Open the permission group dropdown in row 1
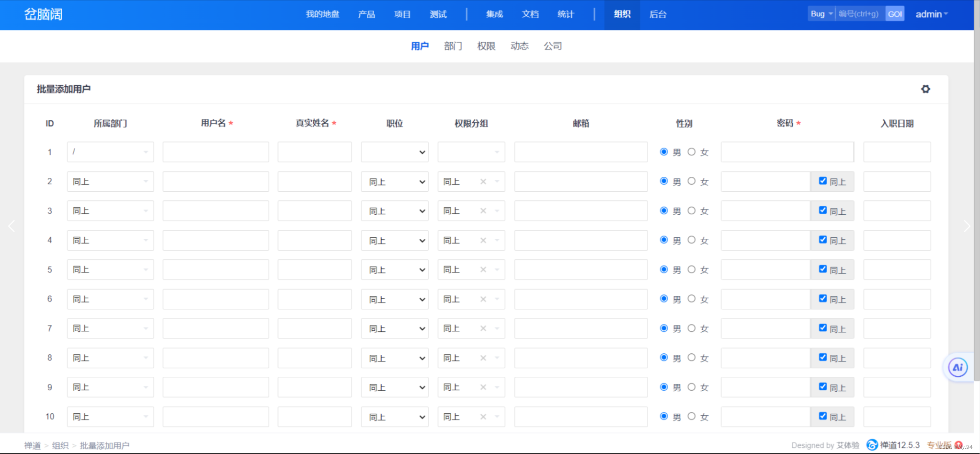This screenshot has height=454, width=980. [x=471, y=152]
